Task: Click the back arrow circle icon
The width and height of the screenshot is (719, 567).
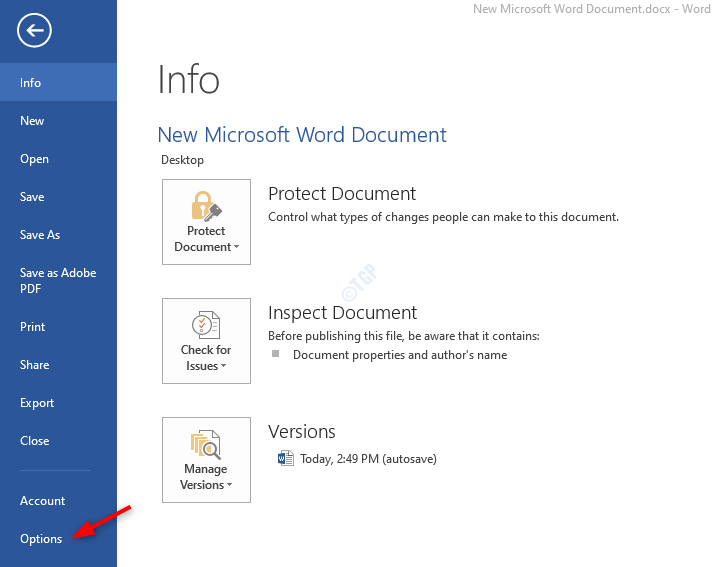Action: (x=34, y=30)
